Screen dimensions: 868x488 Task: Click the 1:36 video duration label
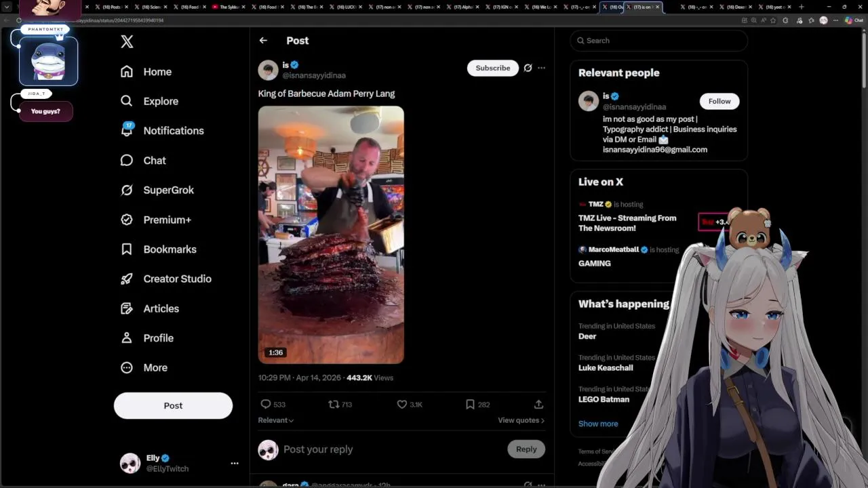(275, 352)
